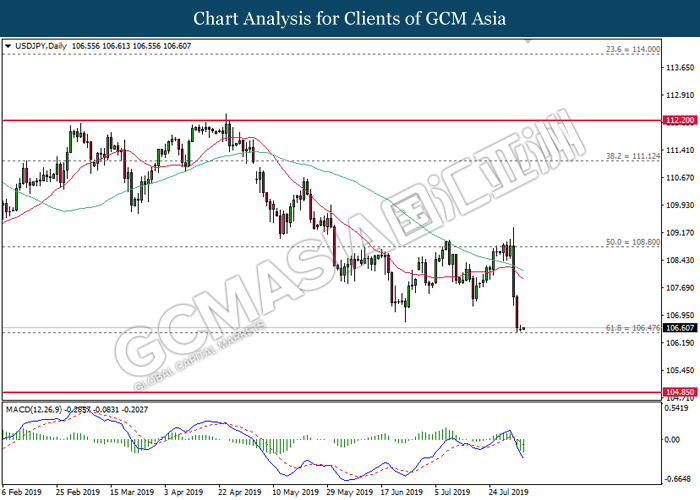
Task: Select the 50.0 = 108.800 Fibonacci label
Action: click(x=633, y=242)
